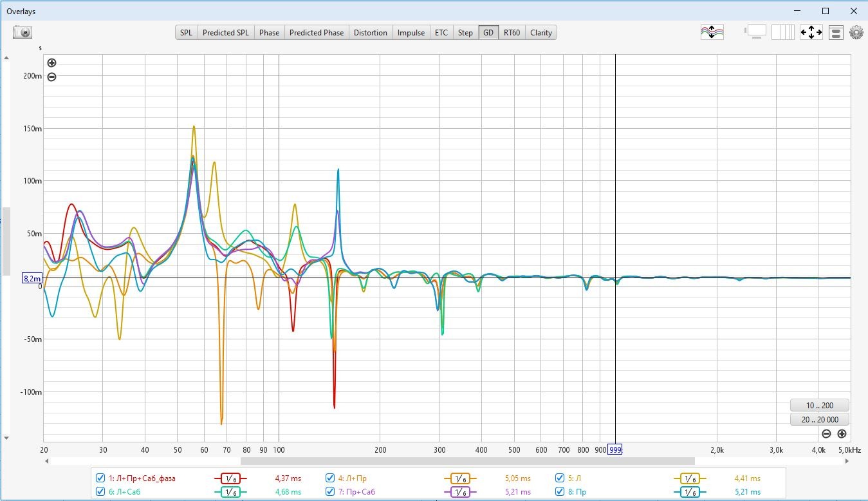Switch to the Distortion tab
Image resolution: width=868 pixels, height=501 pixels.
click(371, 33)
